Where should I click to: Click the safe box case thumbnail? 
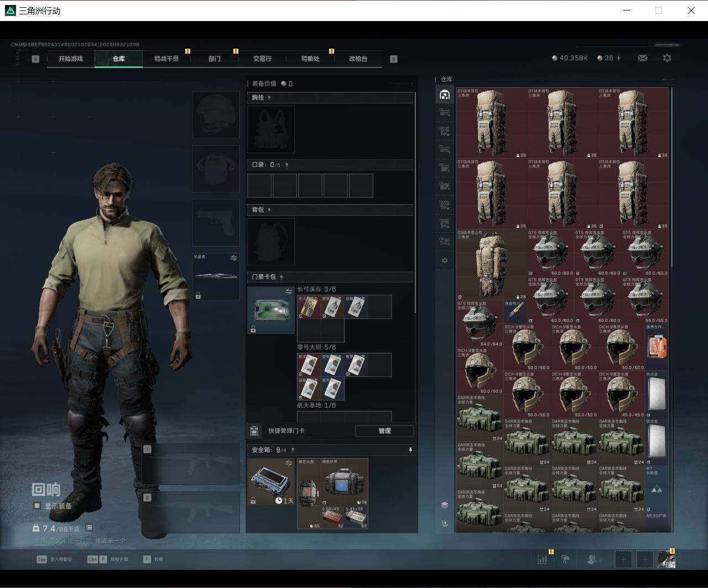click(x=270, y=481)
